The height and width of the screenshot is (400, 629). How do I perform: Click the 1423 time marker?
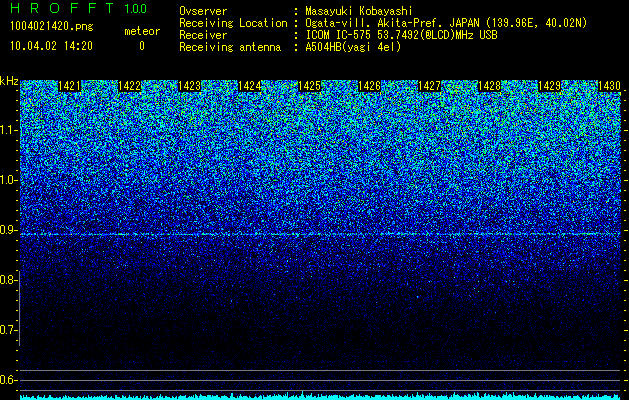189,86
